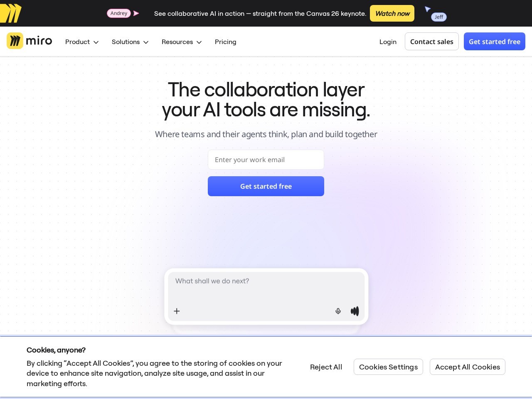Click the work email input field
The image size is (532, 399).
click(x=266, y=160)
